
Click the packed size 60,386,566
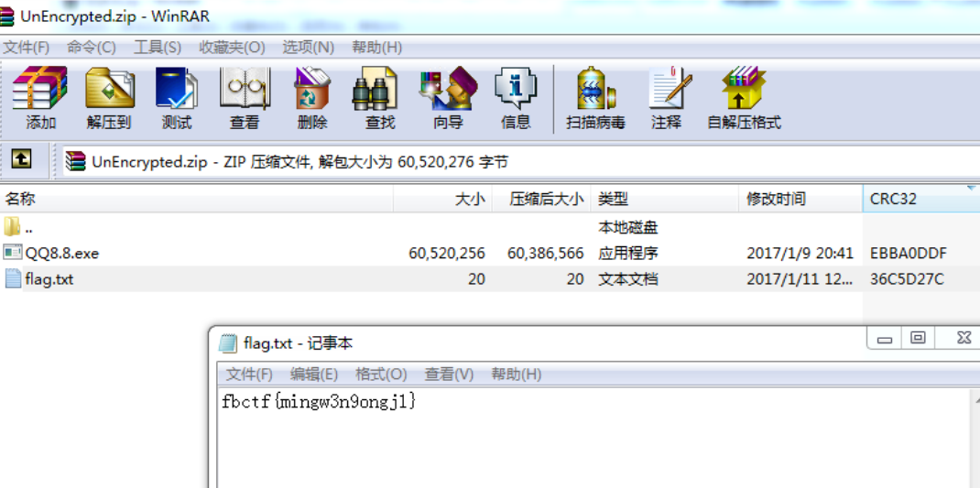(546, 253)
